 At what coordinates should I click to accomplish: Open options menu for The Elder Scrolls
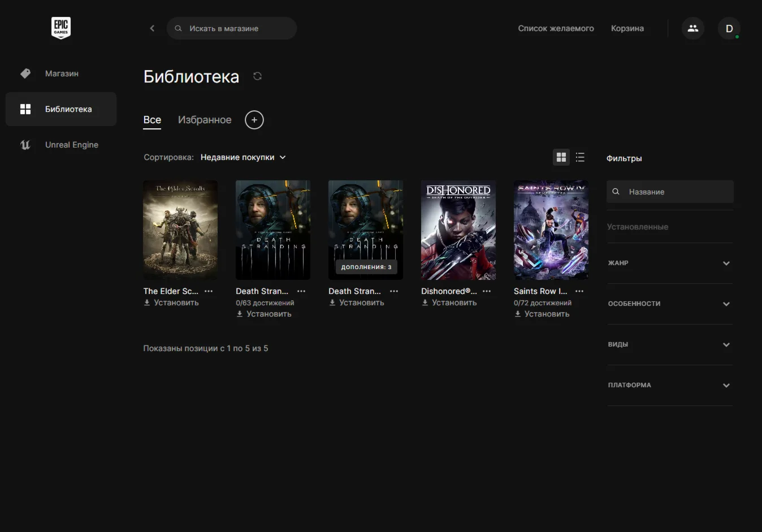pos(209,291)
